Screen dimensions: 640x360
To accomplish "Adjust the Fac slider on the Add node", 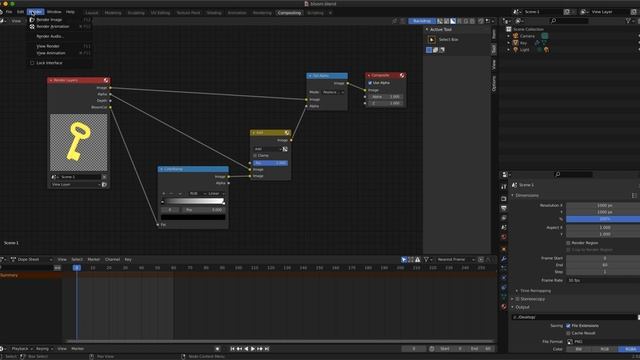I will point(270,163).
